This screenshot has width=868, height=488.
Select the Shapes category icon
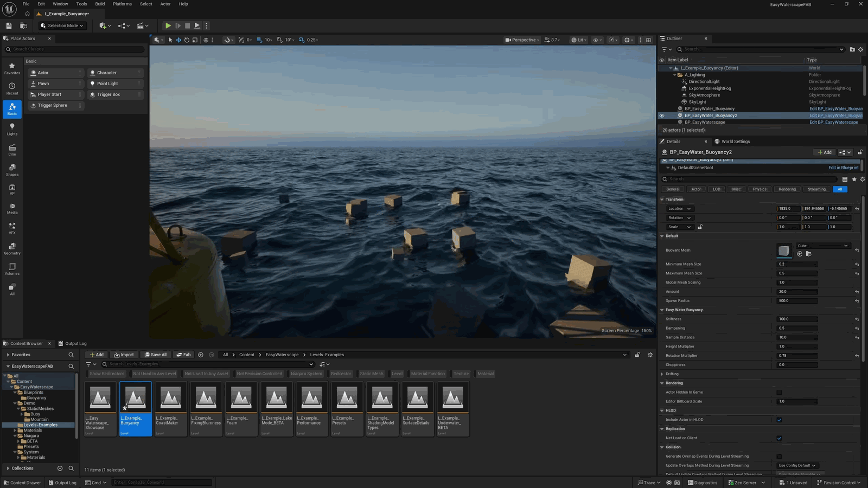click(x=12, y=170)
